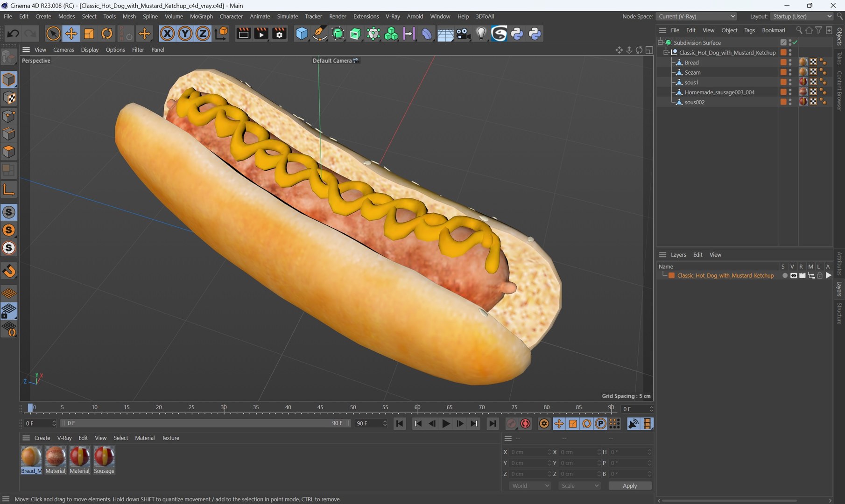Open the Render menu
The height and width of the screenshot is (504, 845).
(x=338, y=16)
